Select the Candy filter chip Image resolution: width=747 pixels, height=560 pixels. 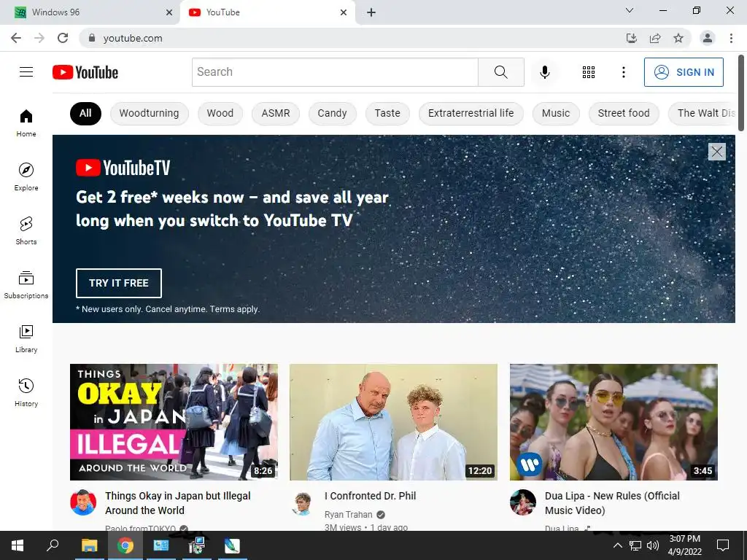[x=332, y=113]
